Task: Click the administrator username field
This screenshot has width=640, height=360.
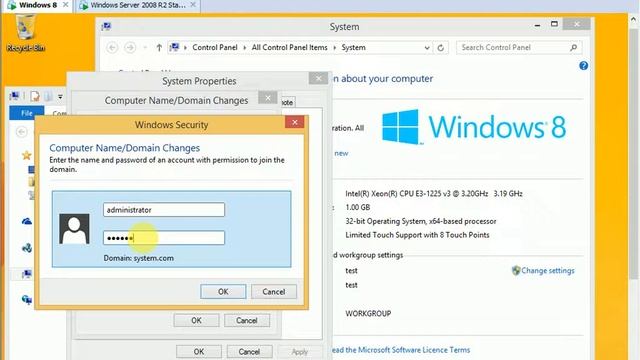Action: pyautogui.click(x=164, y=210)
